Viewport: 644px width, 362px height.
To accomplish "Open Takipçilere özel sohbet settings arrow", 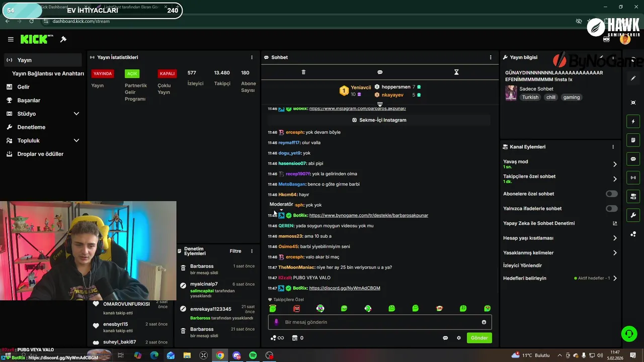I will (x=615, y=179).
